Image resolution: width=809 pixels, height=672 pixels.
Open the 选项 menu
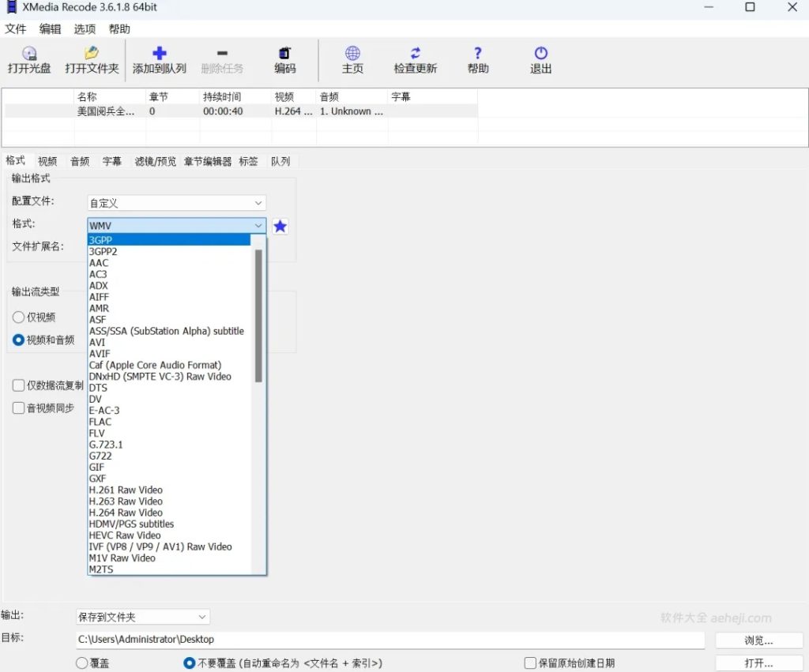coord(84,28)
